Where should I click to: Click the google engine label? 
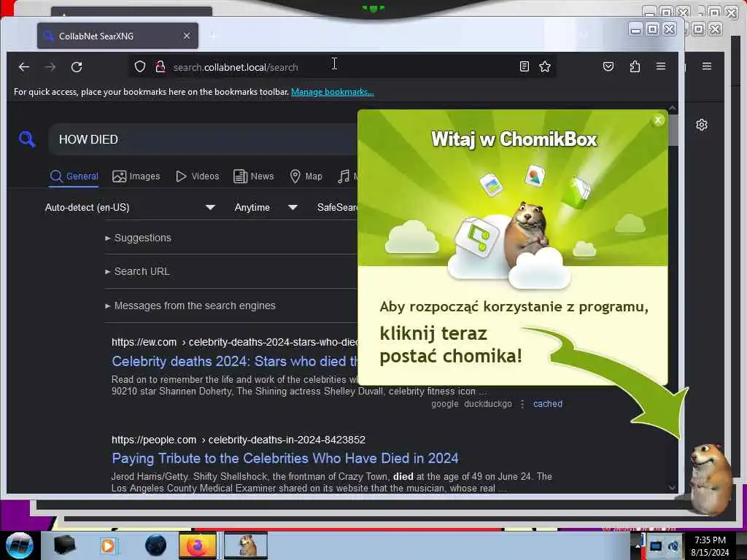tap(445, 404)
